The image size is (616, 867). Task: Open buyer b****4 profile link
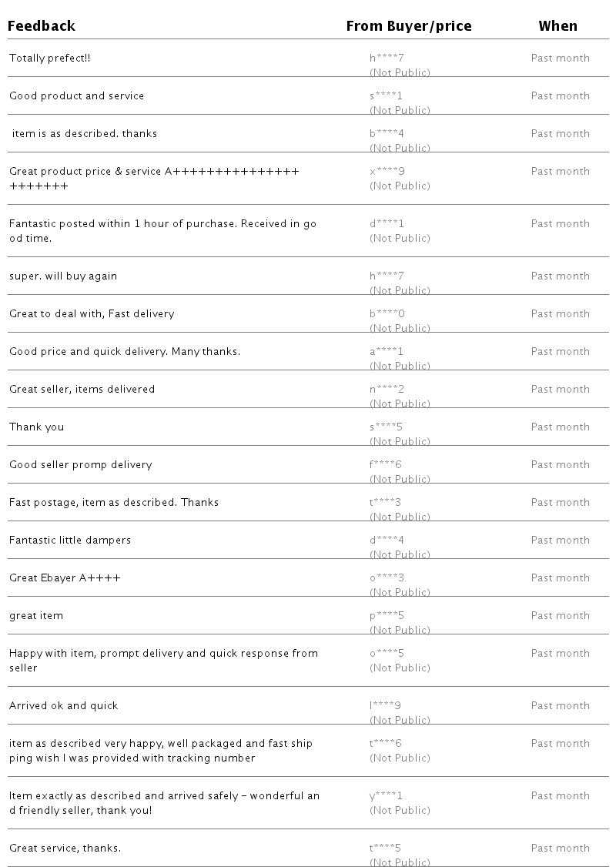pyautogui.click(x=387, y=134)
